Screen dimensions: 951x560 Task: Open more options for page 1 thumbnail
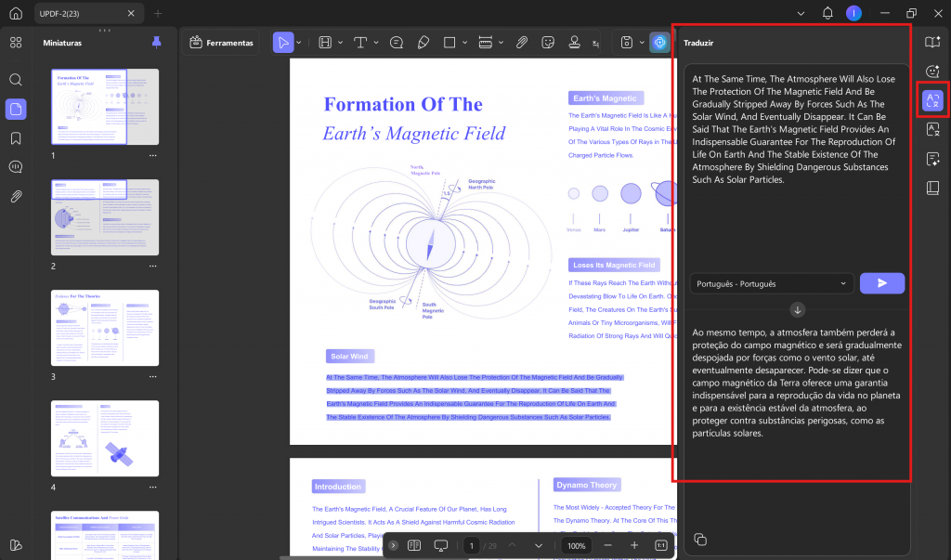153,156
